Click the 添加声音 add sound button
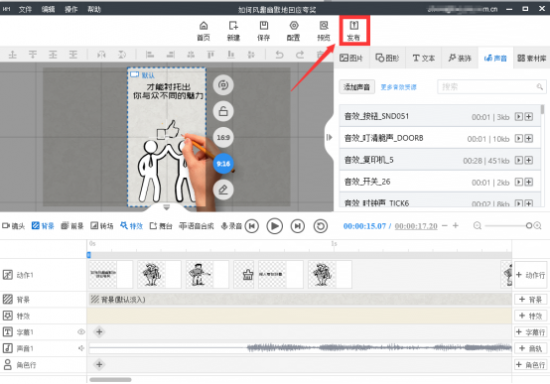550x384 pixels. coord(357,87)
